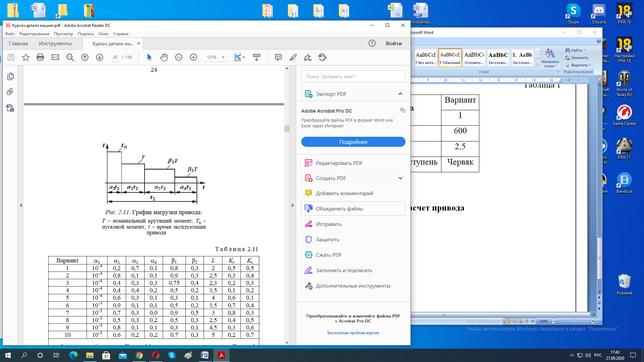Open the Attachments paperclip panel
The image size is (644, 362).
(x=10, y=92)
